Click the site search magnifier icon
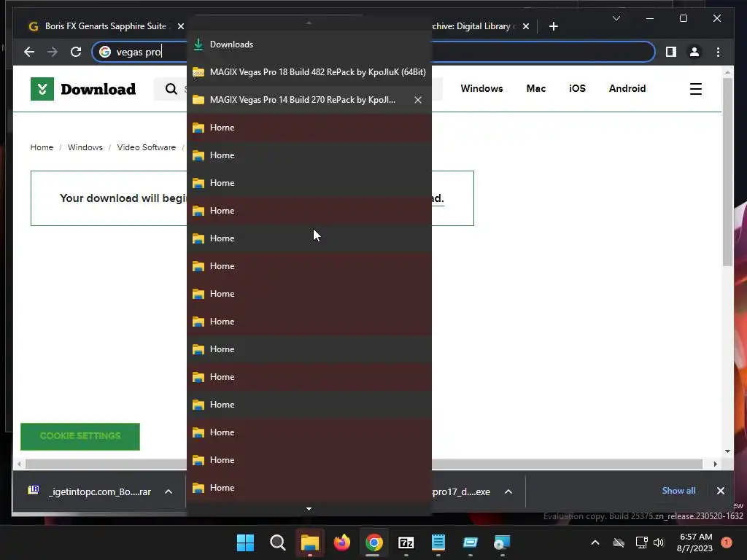The width and height of the screenshot is (747, 560). [x=171, y=89]
